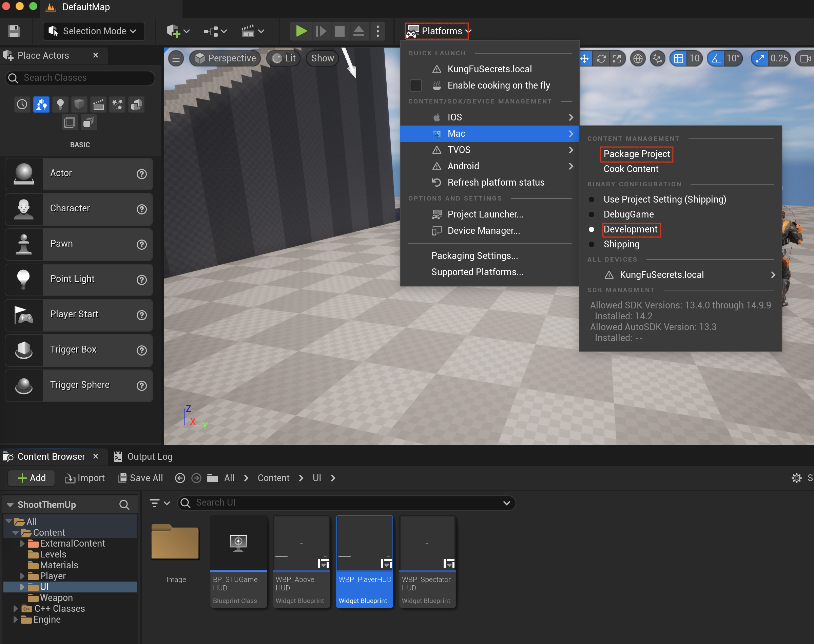Select the Lights category bulb icon
Screen dimensions: 814x644
coord(60,105)
